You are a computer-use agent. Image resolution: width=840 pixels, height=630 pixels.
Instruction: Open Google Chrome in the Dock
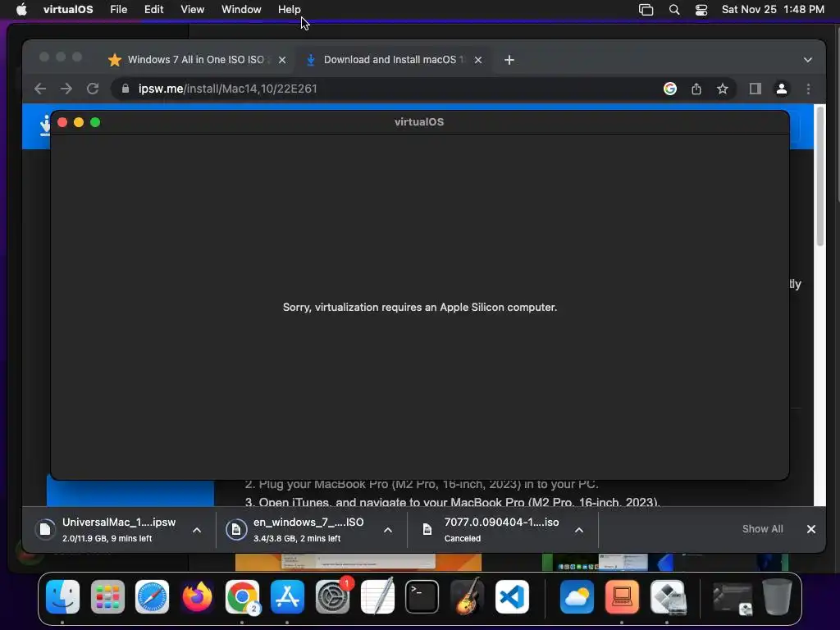click(242, 597)
